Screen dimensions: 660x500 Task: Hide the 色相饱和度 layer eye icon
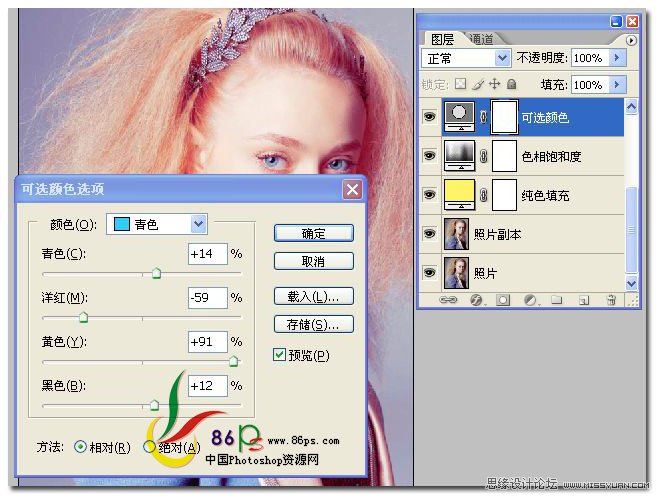(x=429, y=155)
